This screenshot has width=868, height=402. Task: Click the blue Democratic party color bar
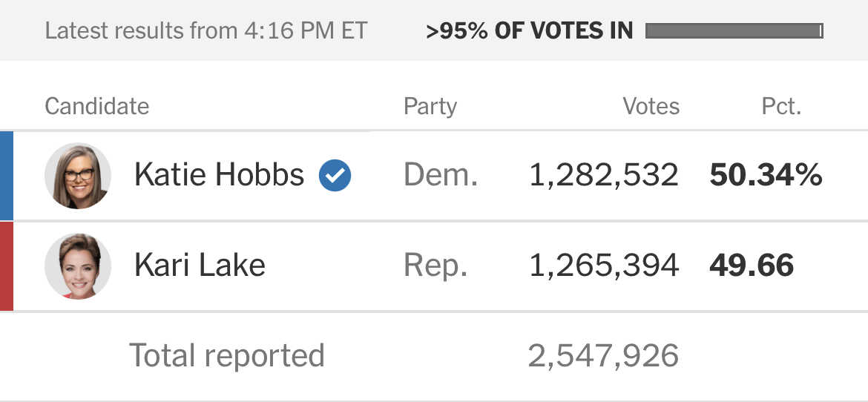tap(7, 176)
